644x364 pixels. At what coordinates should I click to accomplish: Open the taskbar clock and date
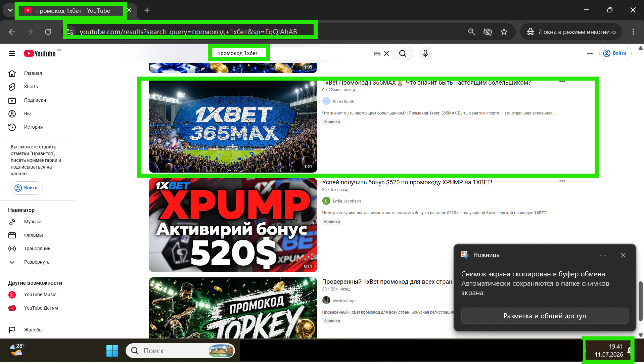pos(608,351)
